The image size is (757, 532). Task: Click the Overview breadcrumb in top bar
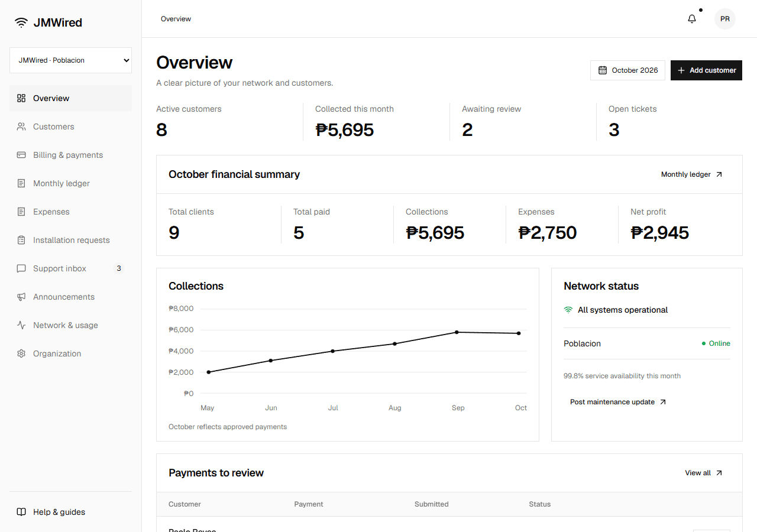click(176, 19)
